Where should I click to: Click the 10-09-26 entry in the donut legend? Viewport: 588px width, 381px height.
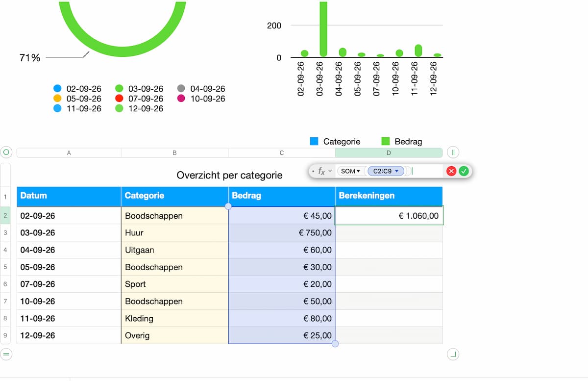coord(201,99)
